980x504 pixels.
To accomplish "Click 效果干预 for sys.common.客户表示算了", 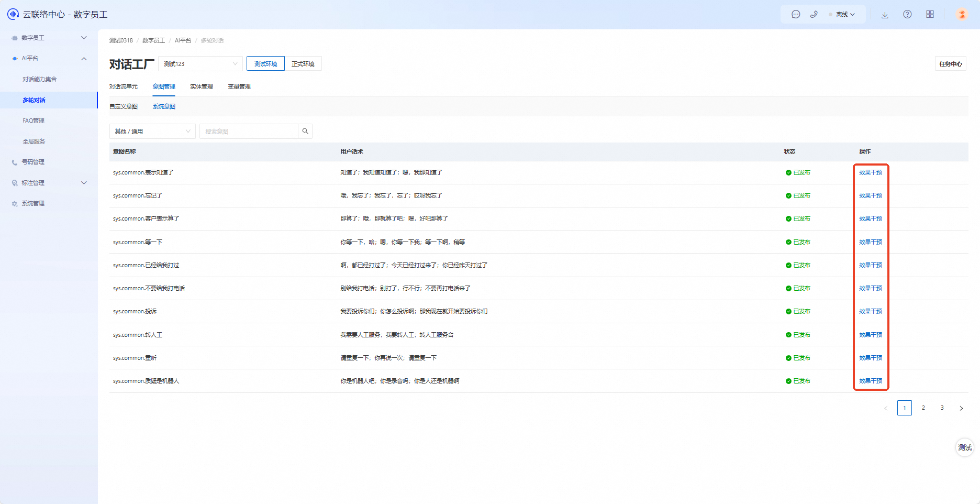I will [x=871, y=218].
